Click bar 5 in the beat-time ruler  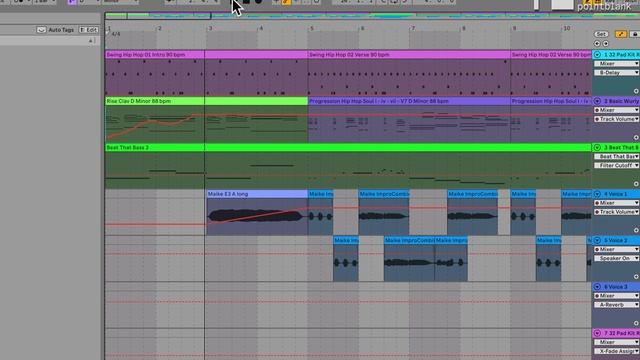[311, 29]
